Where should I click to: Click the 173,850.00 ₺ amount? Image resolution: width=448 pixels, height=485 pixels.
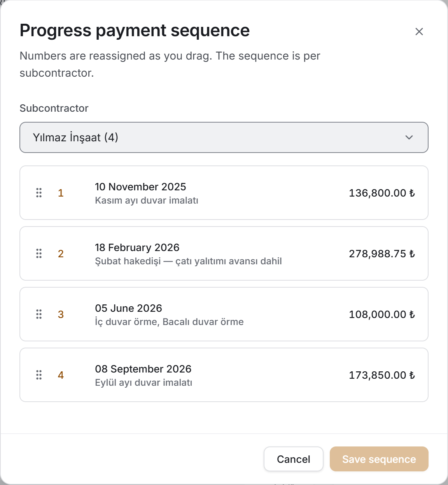coord(382,375)
